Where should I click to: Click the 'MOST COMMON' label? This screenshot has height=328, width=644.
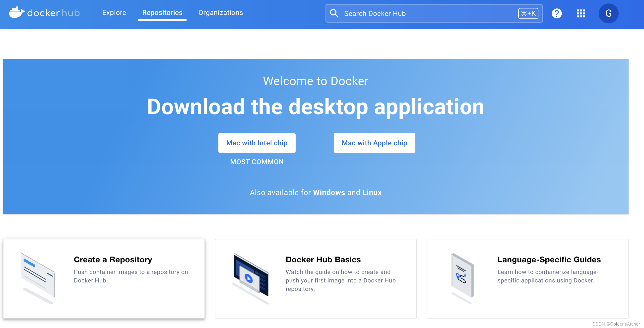(257, 162)
